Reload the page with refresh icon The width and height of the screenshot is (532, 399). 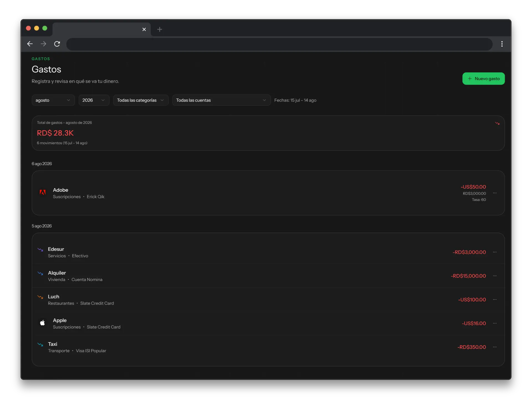pos(57,44)
